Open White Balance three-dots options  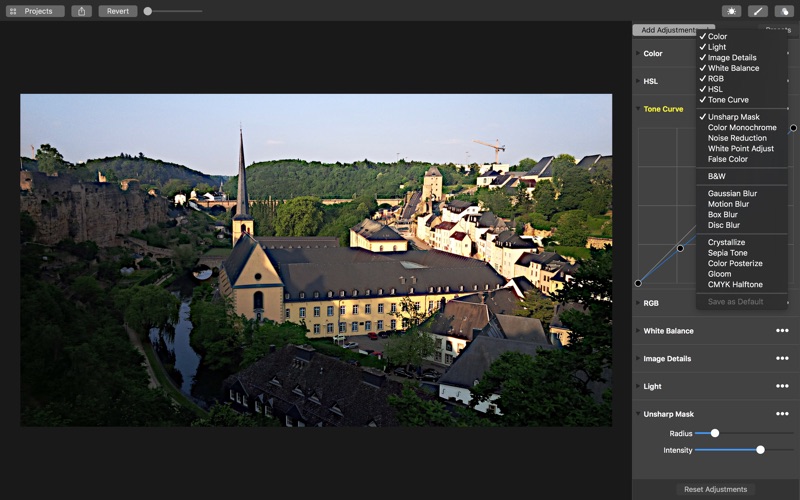[x=782, y=331]
